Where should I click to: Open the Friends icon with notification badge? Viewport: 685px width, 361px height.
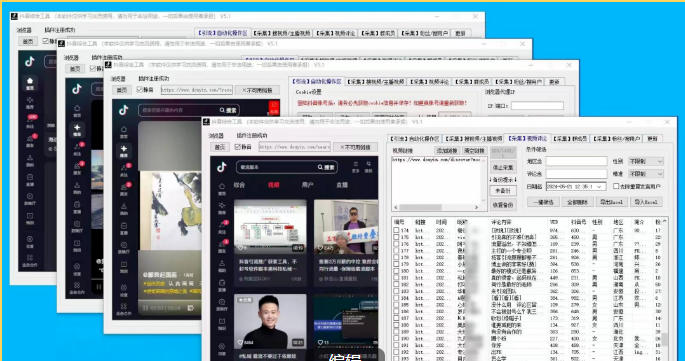(222, 245)
